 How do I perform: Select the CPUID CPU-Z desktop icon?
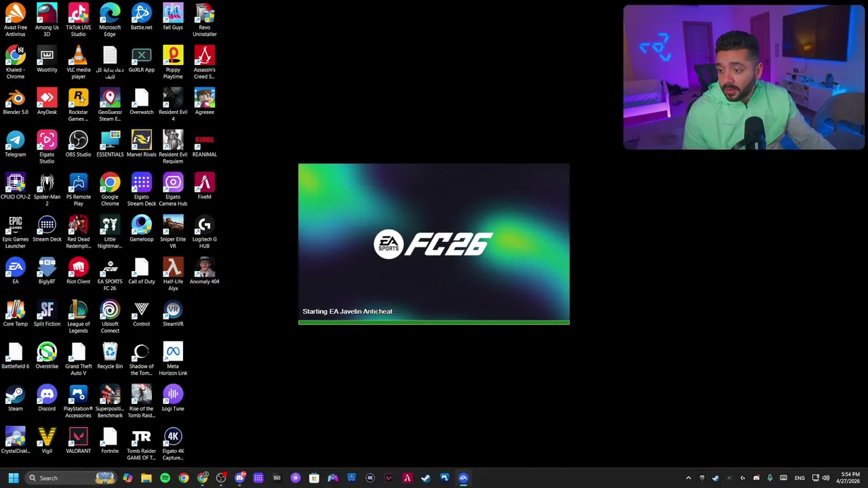[x=15, y=186]
